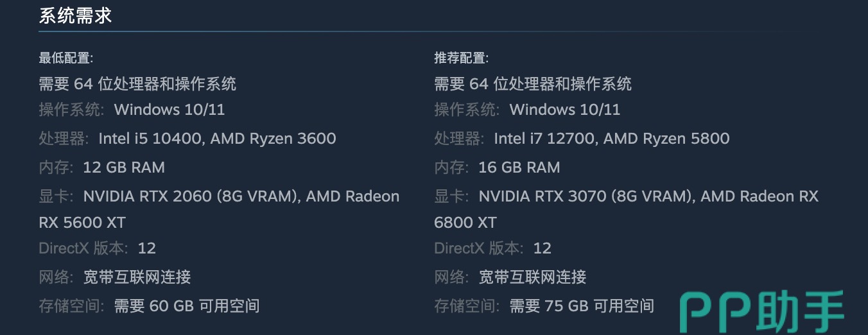Select the 推荐配置 label
The image size is (868, 335).
(x=461, y=58)
